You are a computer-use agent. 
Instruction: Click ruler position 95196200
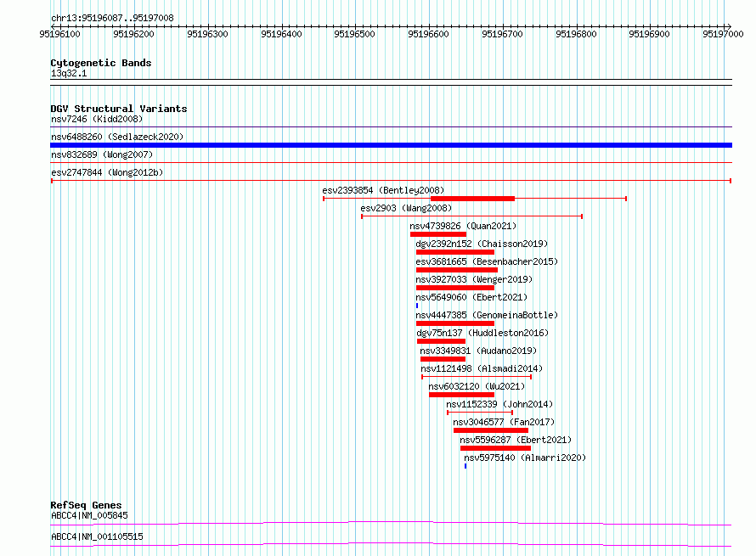click(133, 34)
